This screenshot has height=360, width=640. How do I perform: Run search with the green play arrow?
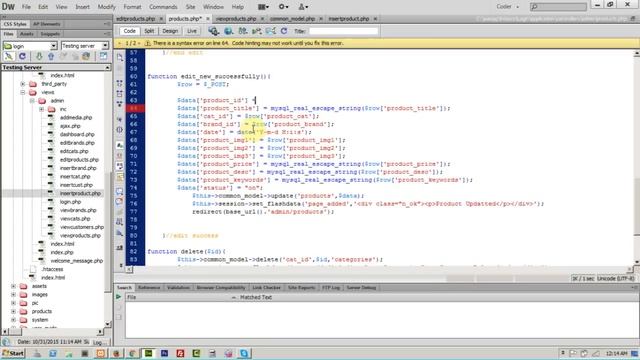(119, 297)
